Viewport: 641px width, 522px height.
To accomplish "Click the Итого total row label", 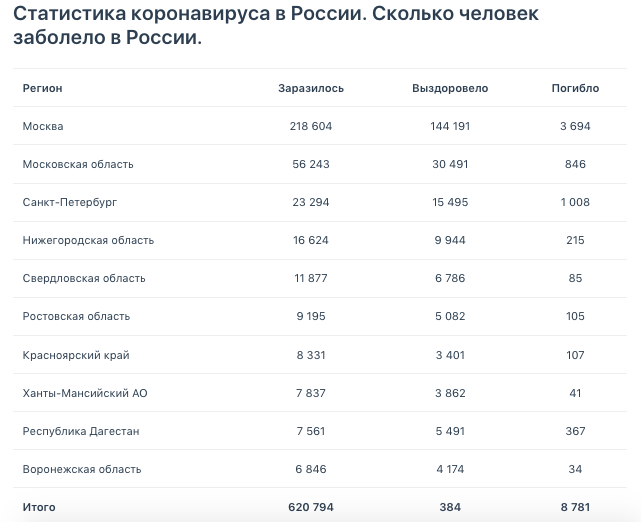I will tap(39, 507).
